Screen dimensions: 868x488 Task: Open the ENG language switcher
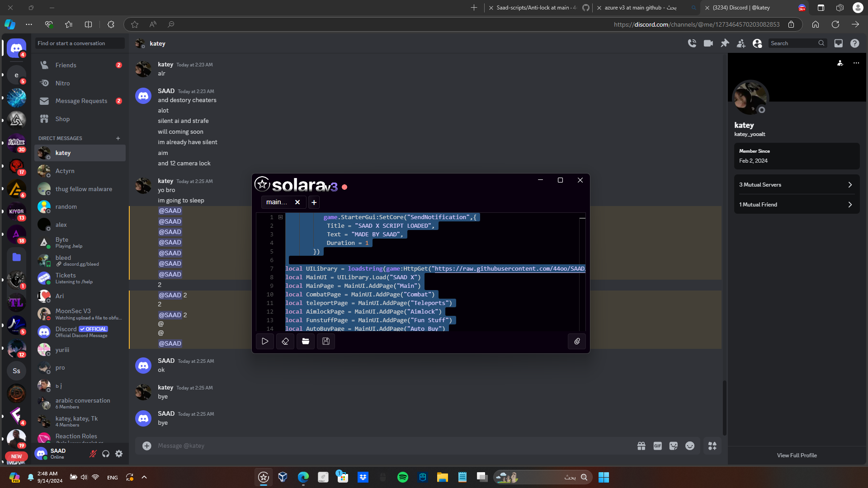coord(113,478)
